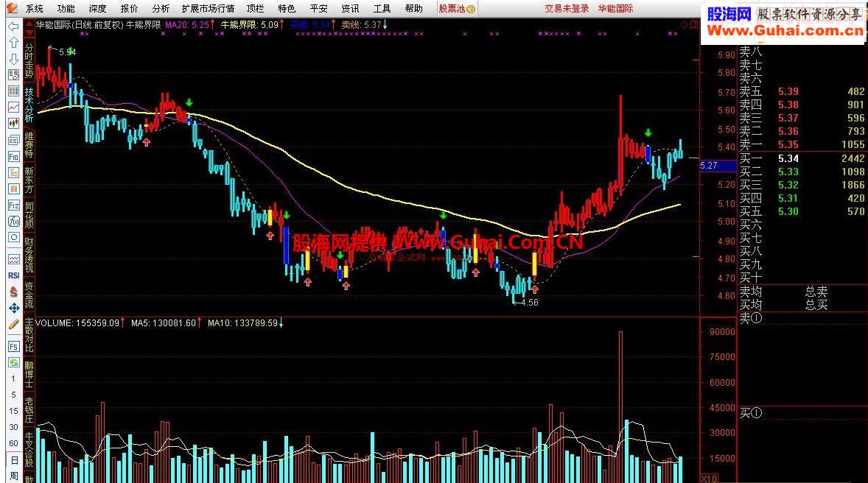
Task: Click the up arrow icon in left toolbar
Action: (13, 42)
